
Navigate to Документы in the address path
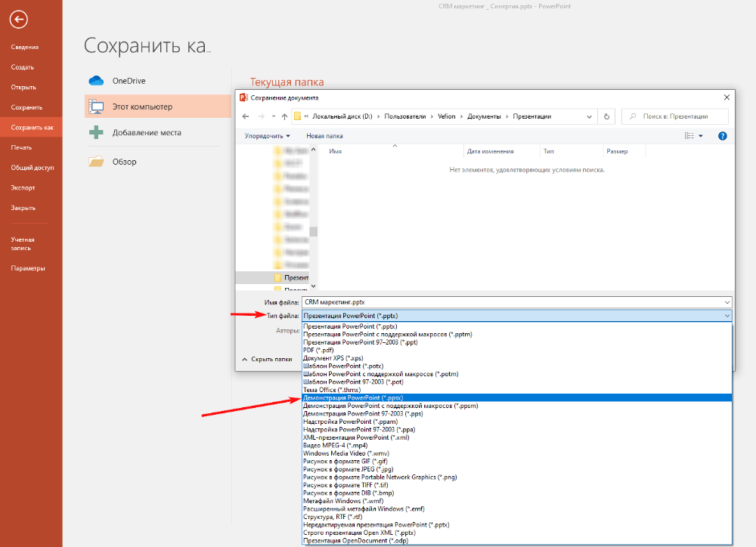click(x=484, y=116)
